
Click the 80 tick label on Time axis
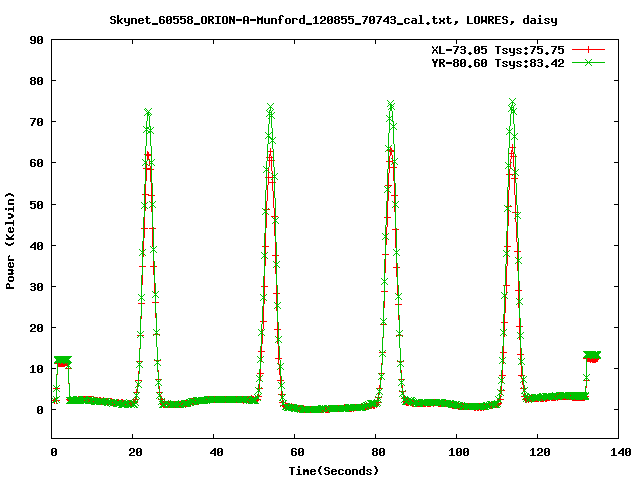click(x=378, y=452)
